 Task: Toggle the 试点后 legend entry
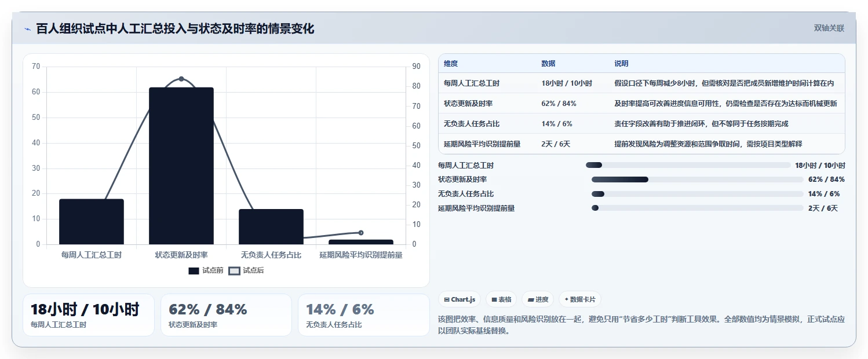pyautogui.click(x=246, y=270)
